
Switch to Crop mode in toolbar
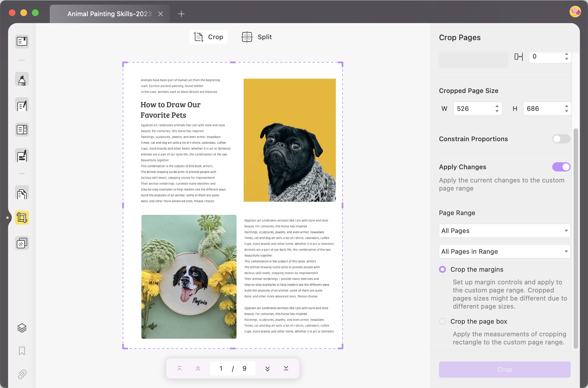pyautogui.click(x=209, y=37)
